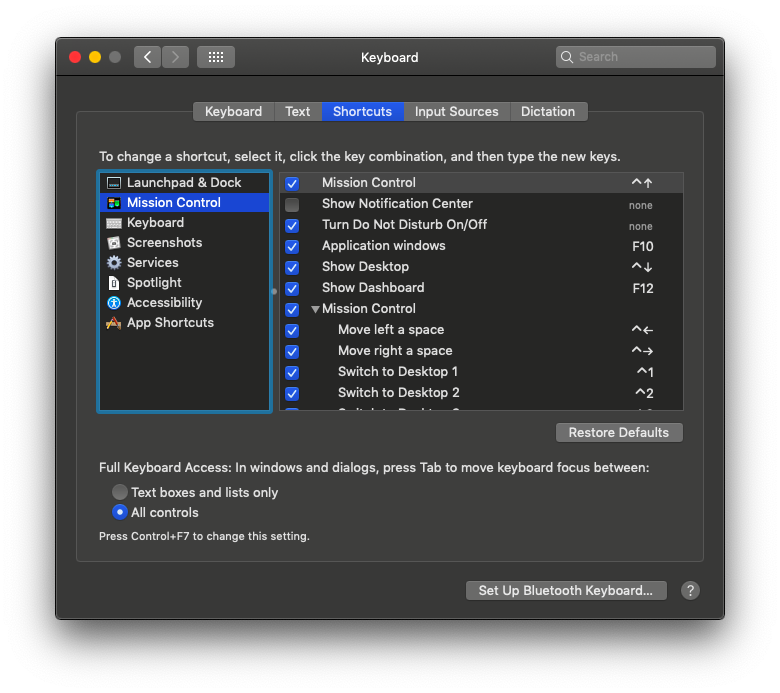Uncheck the top Mission Control shortcut checkbox

pos(292,184)
